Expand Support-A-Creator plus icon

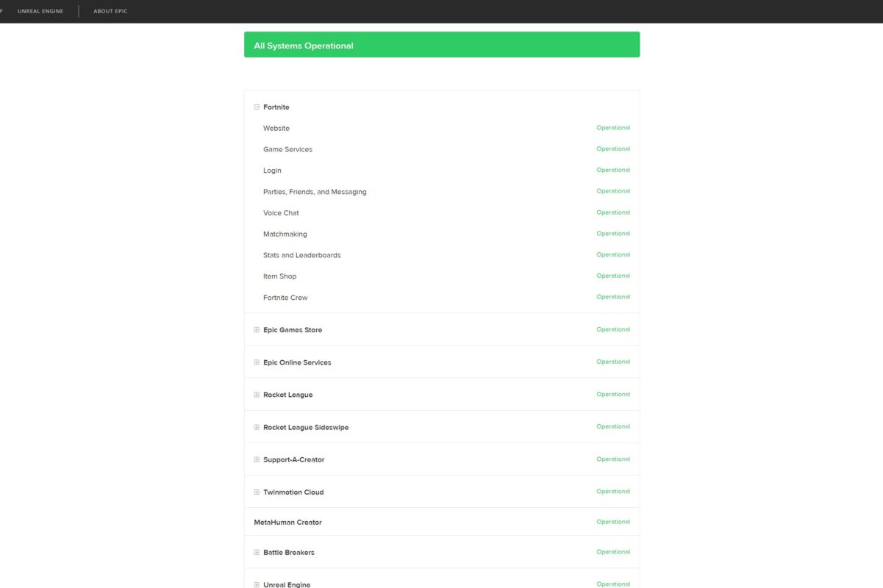[x=257, y=459]
